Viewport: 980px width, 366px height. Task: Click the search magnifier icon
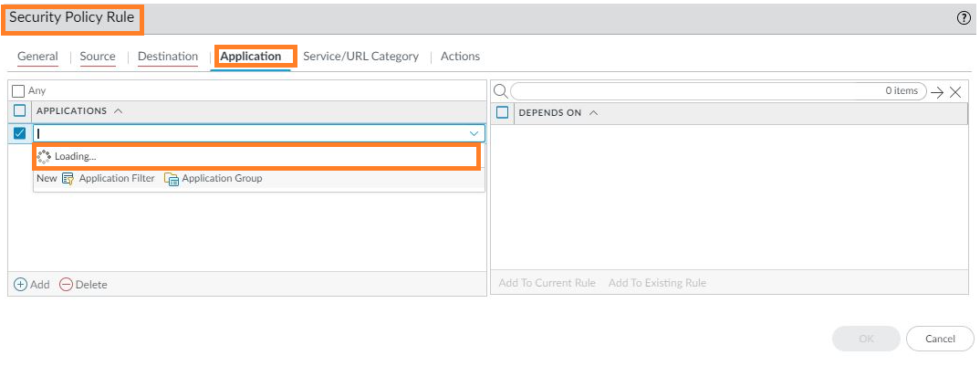tap(500, 91)
